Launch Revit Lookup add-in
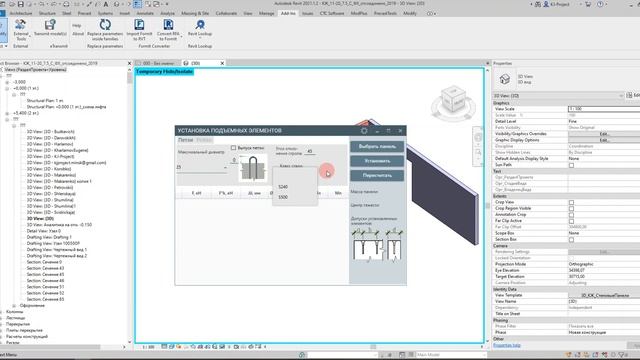Image resolution: width=640 pixels, height=360 pixels. point(200,28)
